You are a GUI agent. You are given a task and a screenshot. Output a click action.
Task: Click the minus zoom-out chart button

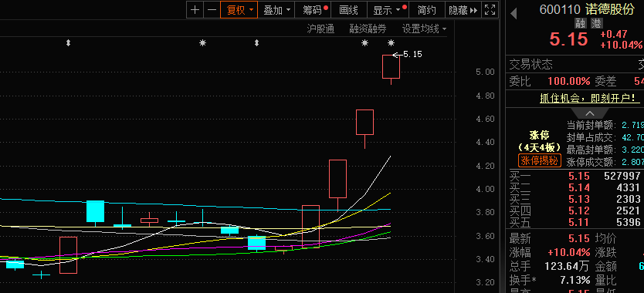tap(212, 10)
